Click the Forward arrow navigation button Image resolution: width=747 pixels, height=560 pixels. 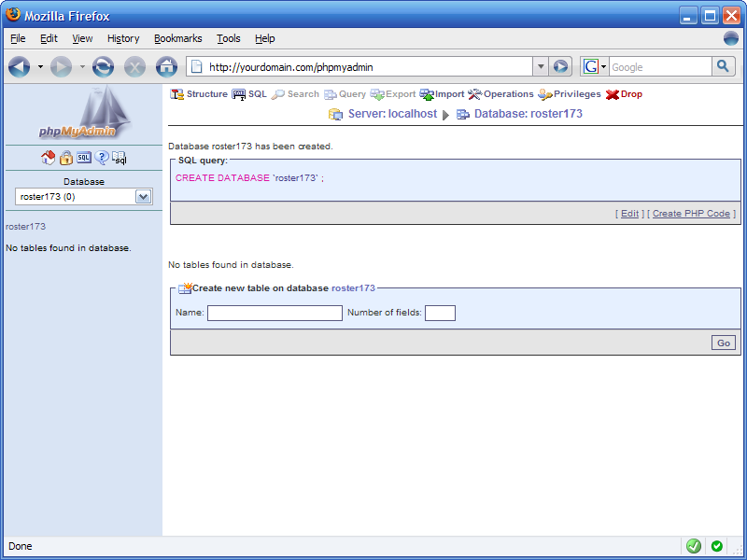point(61,67)
